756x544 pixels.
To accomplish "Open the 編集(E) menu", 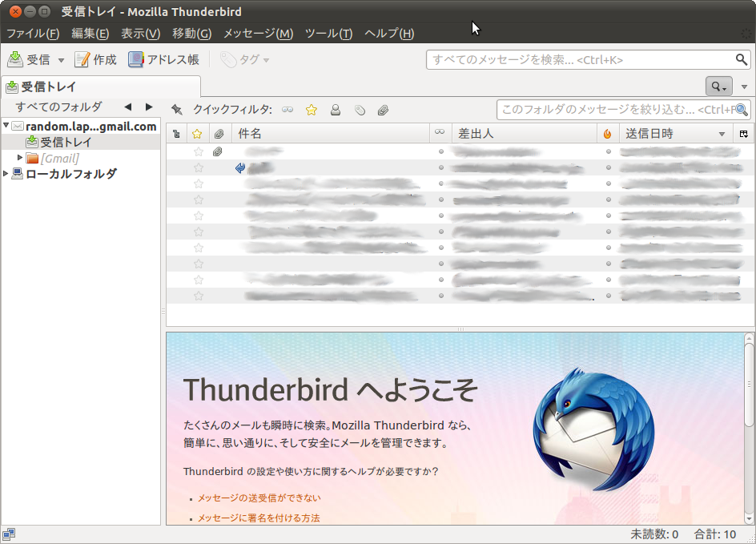I will click(90, 34).
